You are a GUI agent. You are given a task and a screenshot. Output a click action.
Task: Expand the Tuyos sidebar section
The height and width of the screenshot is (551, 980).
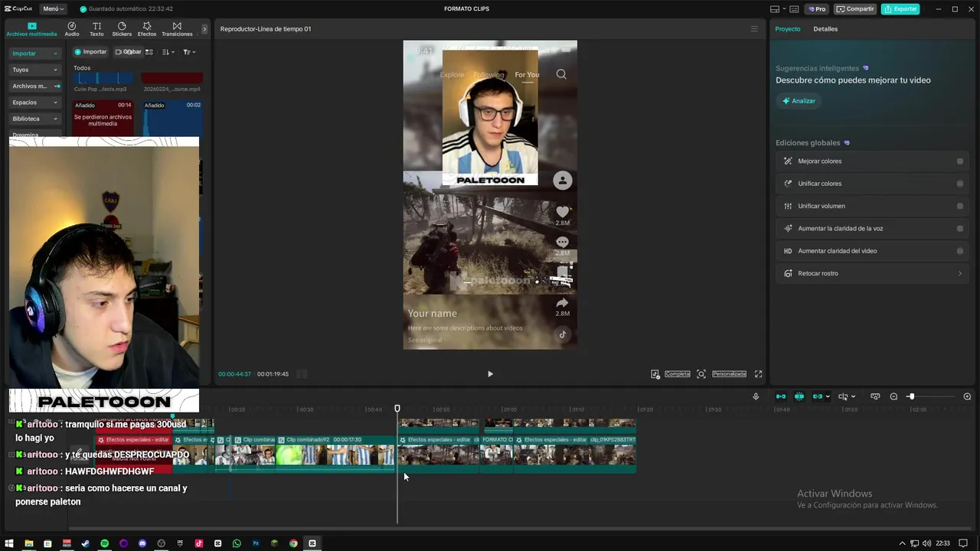[x=35, y=70]
